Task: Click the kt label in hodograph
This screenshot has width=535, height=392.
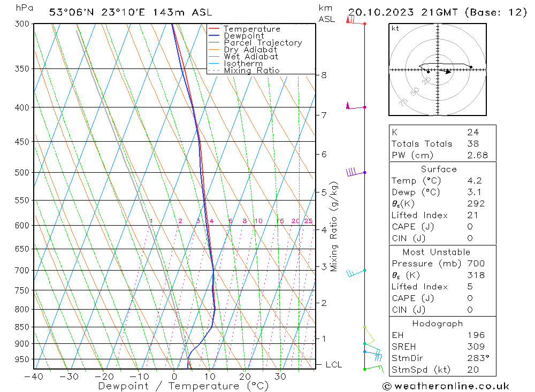Action: pos(395,28)
